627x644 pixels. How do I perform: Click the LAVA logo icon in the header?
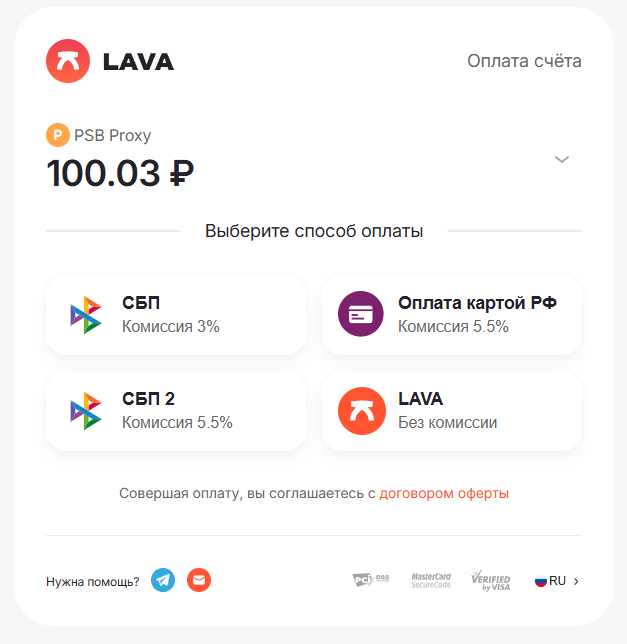tap(68, 61)
